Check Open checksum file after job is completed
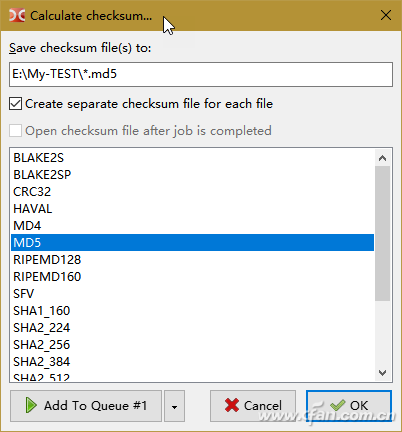The width and height of the screenshot is (402, 432). point(16,131)
